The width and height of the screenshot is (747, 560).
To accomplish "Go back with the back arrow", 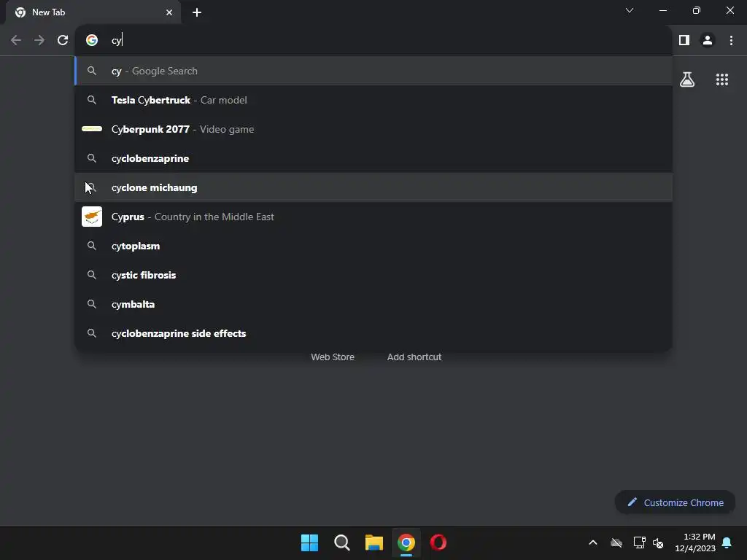I will [x=16, y=41].
